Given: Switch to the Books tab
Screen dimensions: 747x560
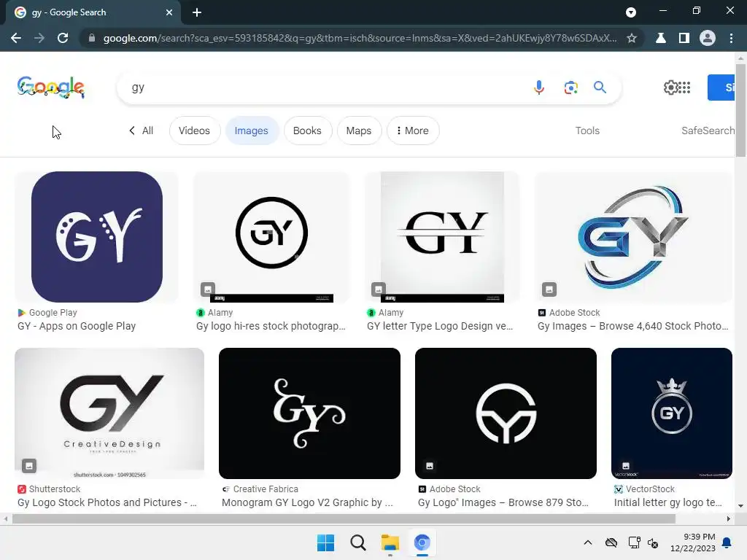Looking at the screenshot, I should pos(307,131).
